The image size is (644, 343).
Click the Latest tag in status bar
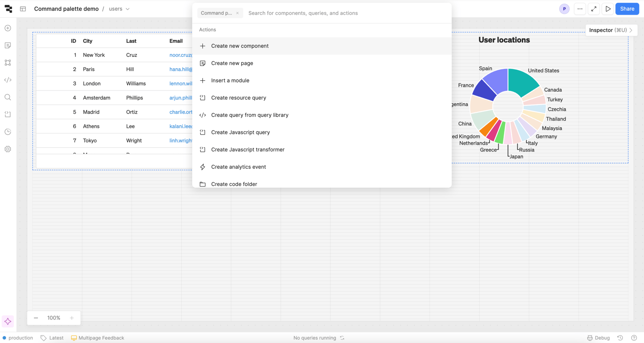(52, 338)
